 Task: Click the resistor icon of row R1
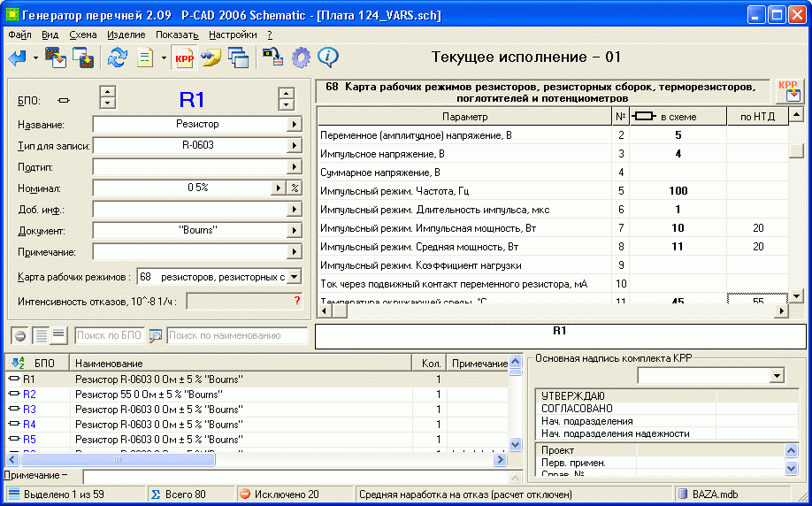point(14,379)
